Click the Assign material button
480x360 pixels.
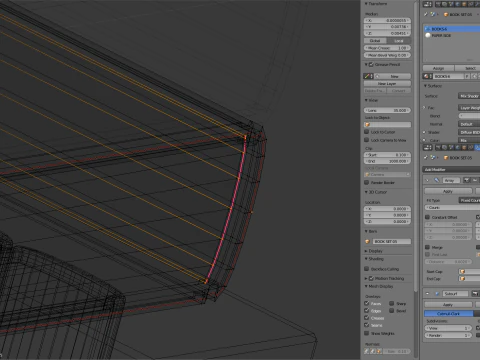438,68
